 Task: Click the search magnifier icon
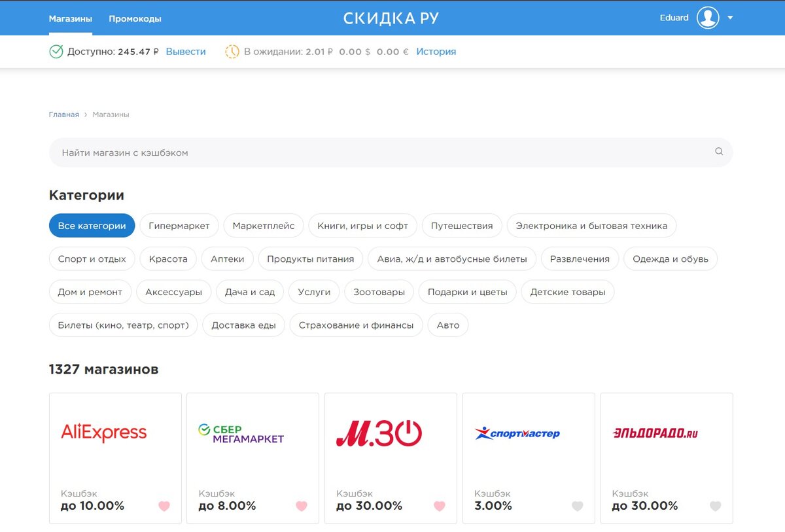pyautogui.click(x=719, y=151)
